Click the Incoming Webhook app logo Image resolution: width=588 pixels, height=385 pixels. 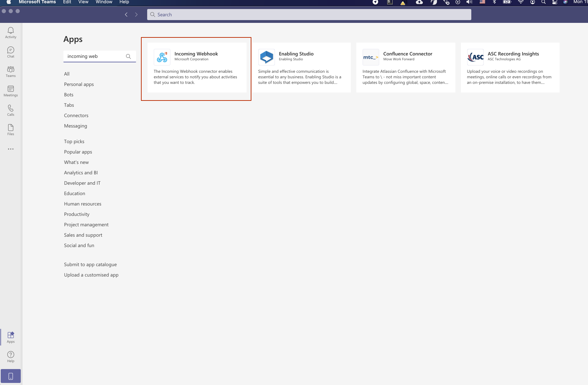coord(162,57)
